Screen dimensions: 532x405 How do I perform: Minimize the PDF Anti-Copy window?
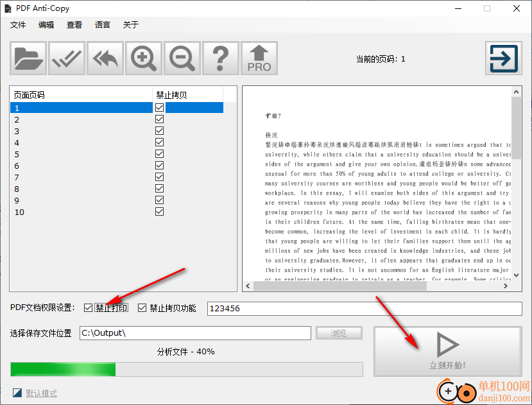(458, 8)
